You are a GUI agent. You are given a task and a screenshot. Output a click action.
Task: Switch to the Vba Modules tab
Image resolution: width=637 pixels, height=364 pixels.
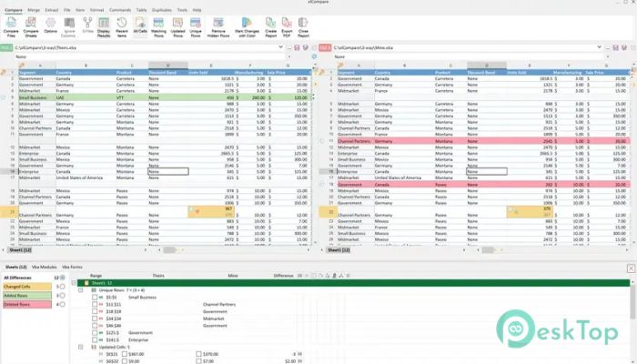coord(44,268)
